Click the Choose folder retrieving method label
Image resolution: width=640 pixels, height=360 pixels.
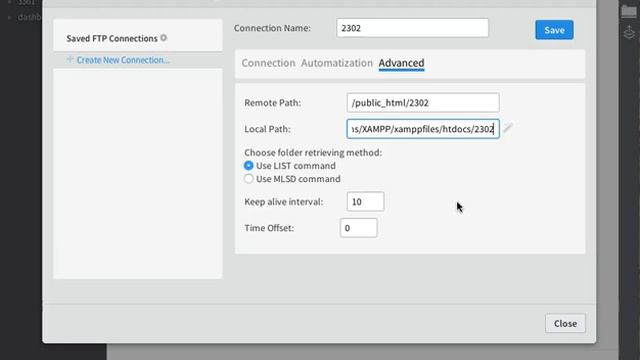pos(313,153)
